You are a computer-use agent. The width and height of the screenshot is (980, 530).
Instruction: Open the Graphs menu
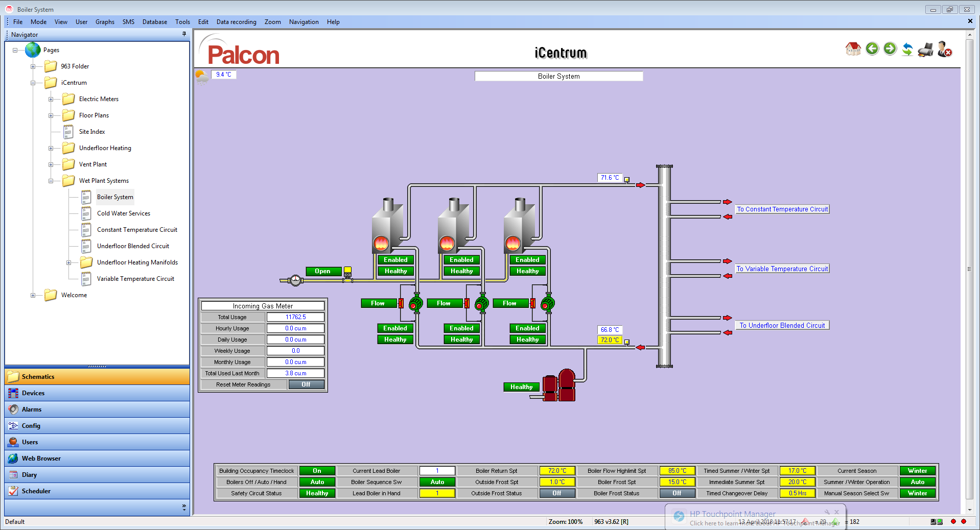point(105,22)
